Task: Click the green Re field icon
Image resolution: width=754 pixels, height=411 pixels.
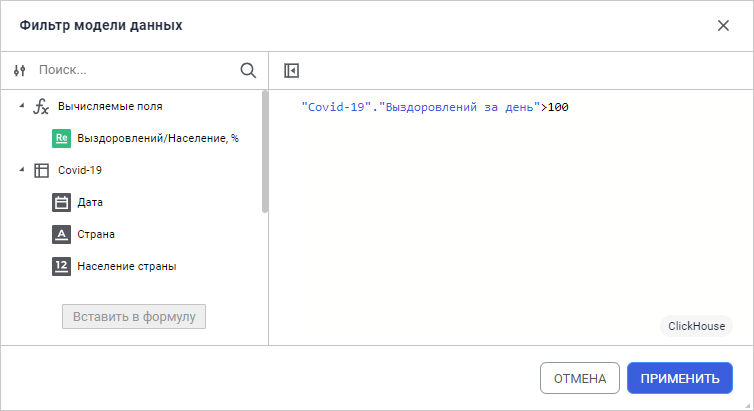Action: (61, 138)
